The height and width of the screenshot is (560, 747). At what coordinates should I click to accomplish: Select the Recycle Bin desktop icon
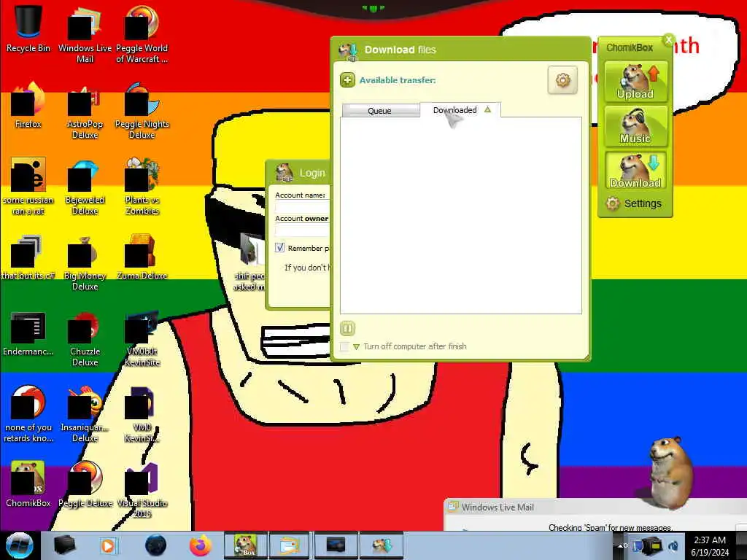click(28, 28)
